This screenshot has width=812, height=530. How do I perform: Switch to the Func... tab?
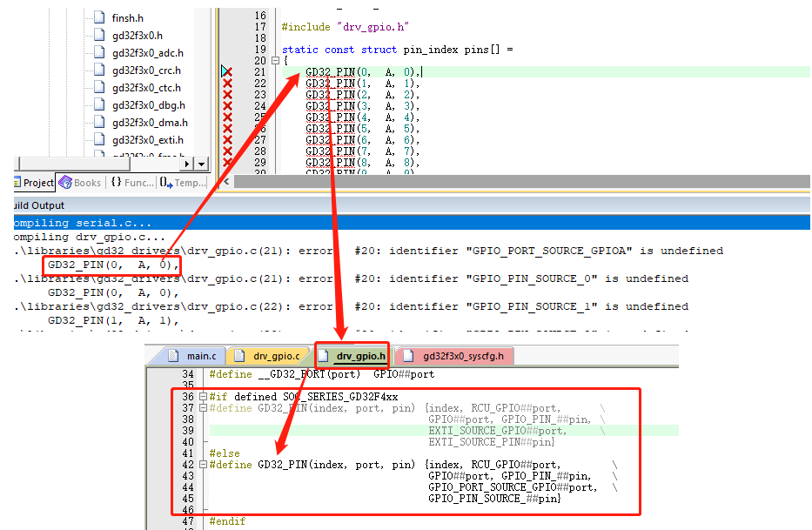pyautogui.click(x=132, y=183)
